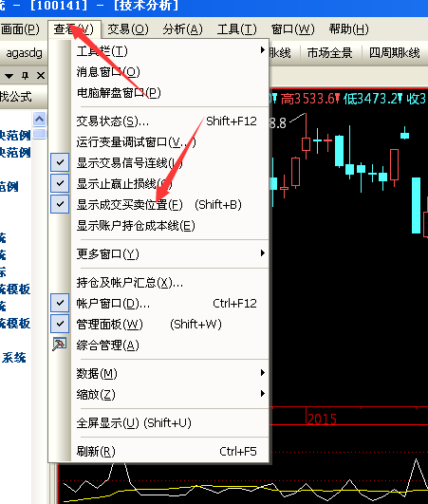Viewport: 428px width, 504px height.
Task: Close the side panel with X
Action: click(41, 76)
